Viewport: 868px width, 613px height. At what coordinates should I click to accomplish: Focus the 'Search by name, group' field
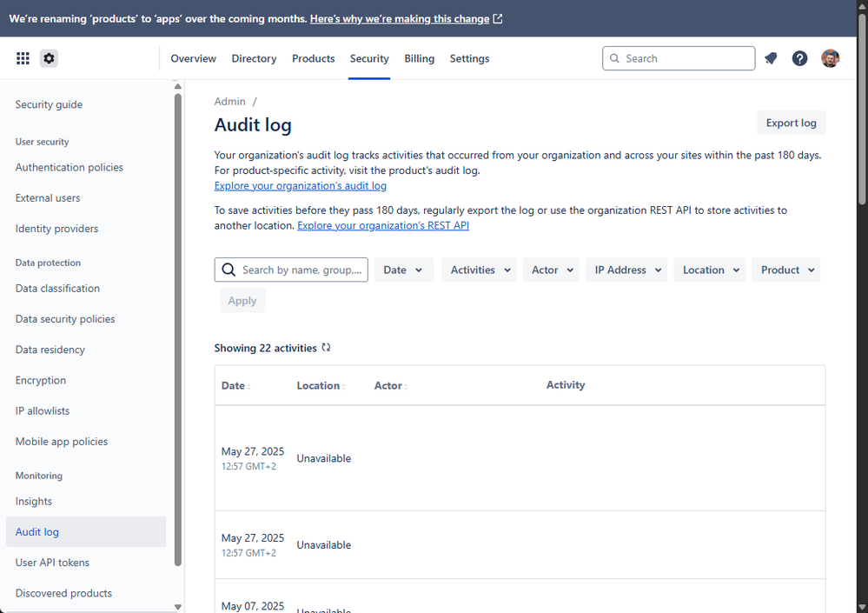click(x=291, y=270)
